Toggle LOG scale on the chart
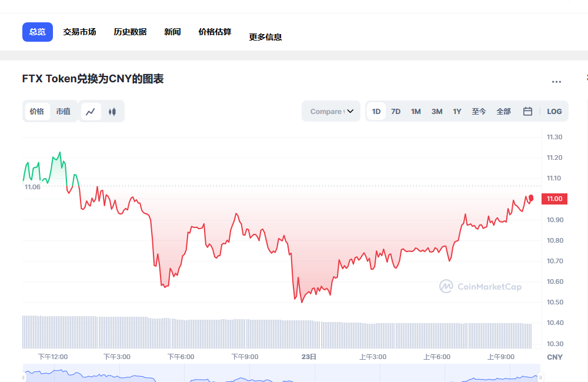This screenshot has width=588, height=382. tap(554, 111)
